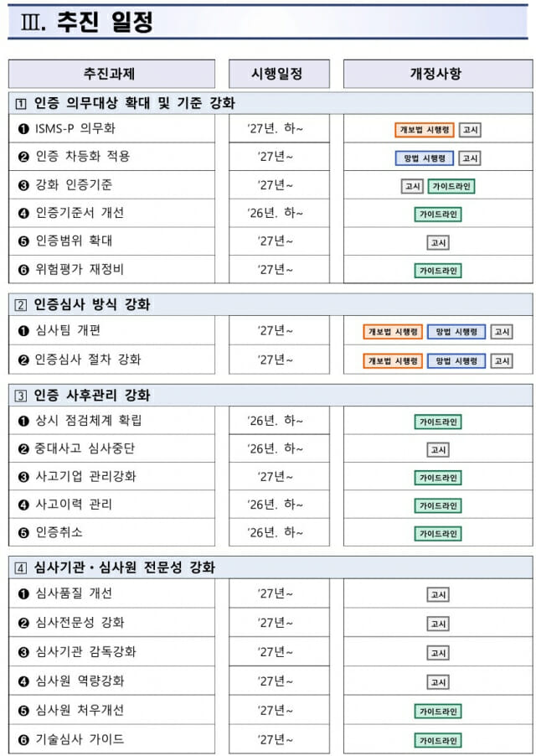Select the 중대사고 심사중단 task item
The width and height of the screenshot is (536, 756).
pyautogui.click(x=84, y=448)
